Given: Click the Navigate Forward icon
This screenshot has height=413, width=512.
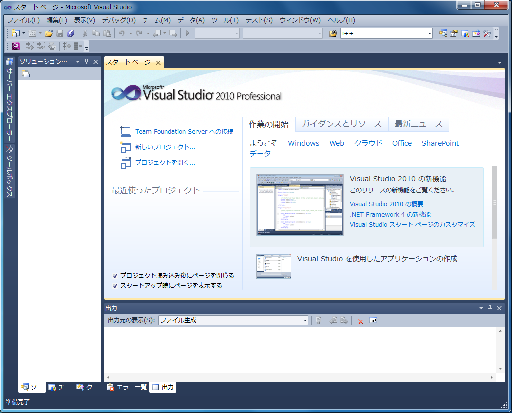Looking at the screenshot, I should click(x=173, y=33).
